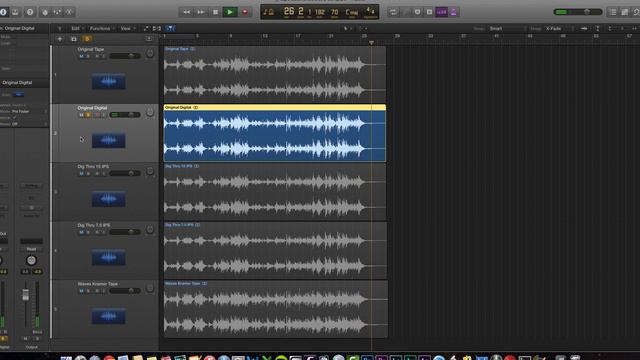The image size is (640, 360).
Task: Select the Original Tape audio region
Action: pyautogui.click(x=275, y=74)
